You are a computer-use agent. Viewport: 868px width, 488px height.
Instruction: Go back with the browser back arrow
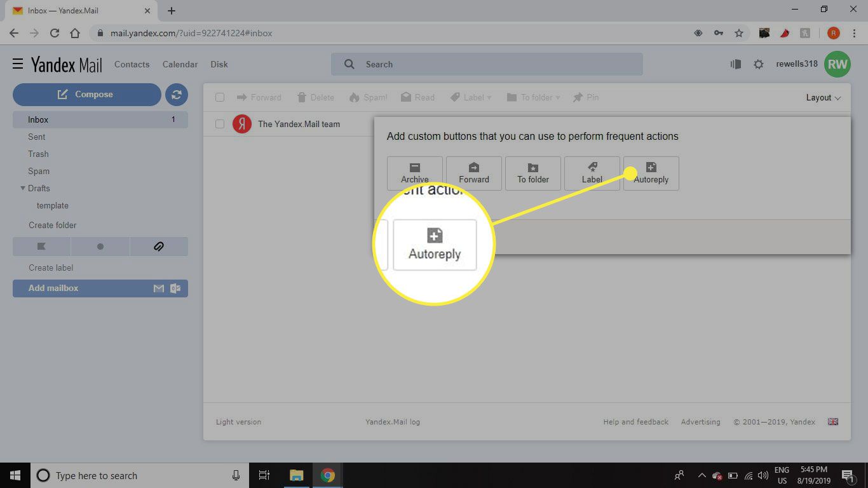click(x=14, y=33)
